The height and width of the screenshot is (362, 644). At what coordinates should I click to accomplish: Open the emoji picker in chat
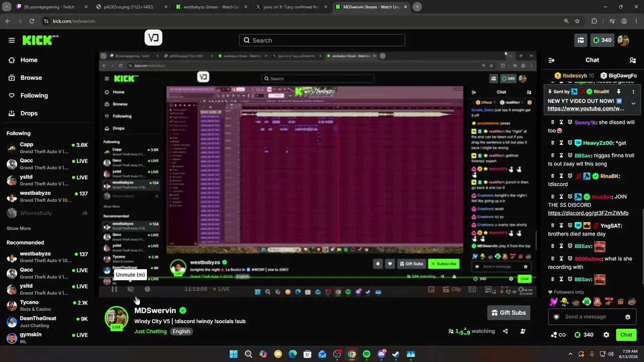pos(627,317)
